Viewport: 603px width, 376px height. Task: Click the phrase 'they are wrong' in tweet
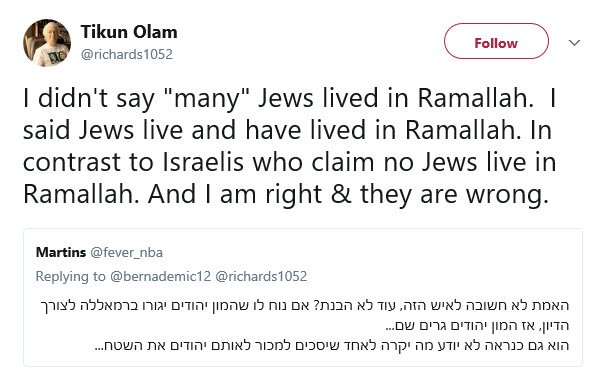tap(454, 195)
